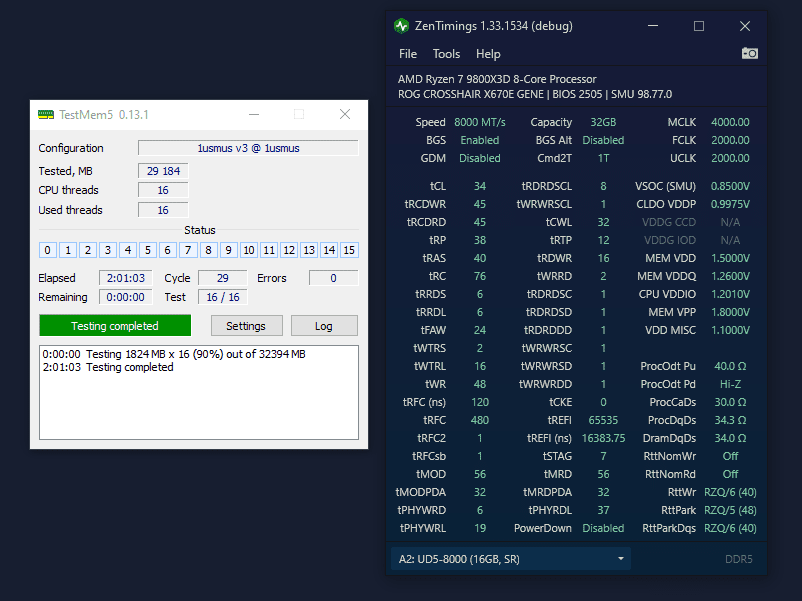Click thread status box 7

click(188, 250)
